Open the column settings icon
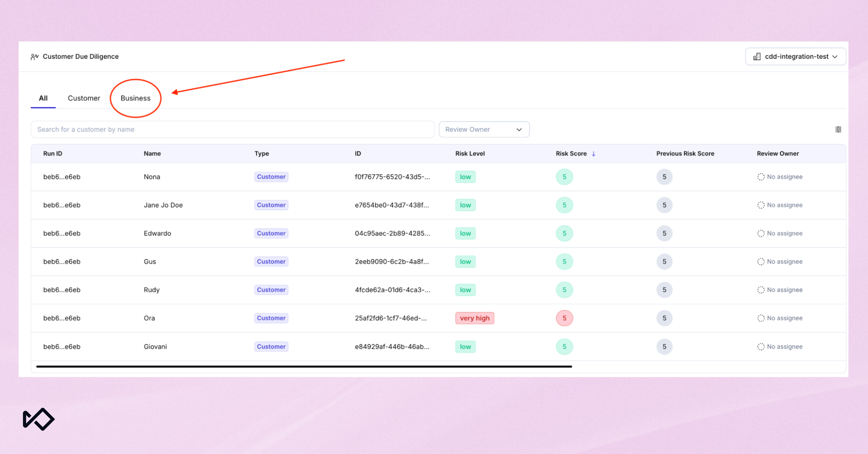The width and height of the screenshot is (868, 454). point(838,129)
